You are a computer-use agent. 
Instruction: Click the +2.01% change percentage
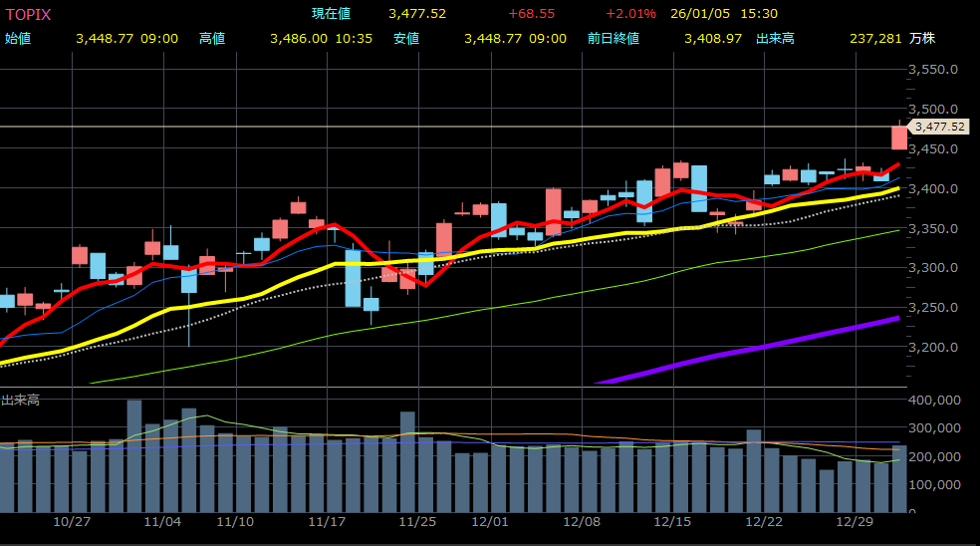coord(630,14)
